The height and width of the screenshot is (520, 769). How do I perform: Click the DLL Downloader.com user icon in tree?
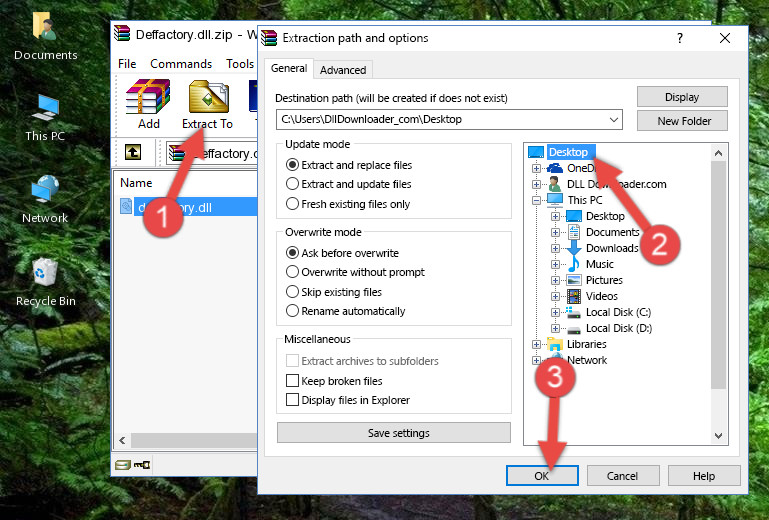555,184
